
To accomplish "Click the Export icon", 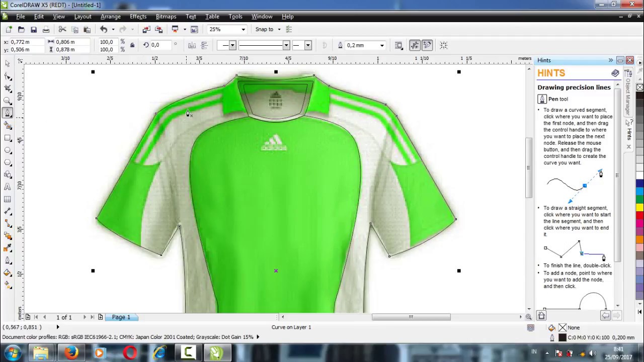I will pos(159,30).
